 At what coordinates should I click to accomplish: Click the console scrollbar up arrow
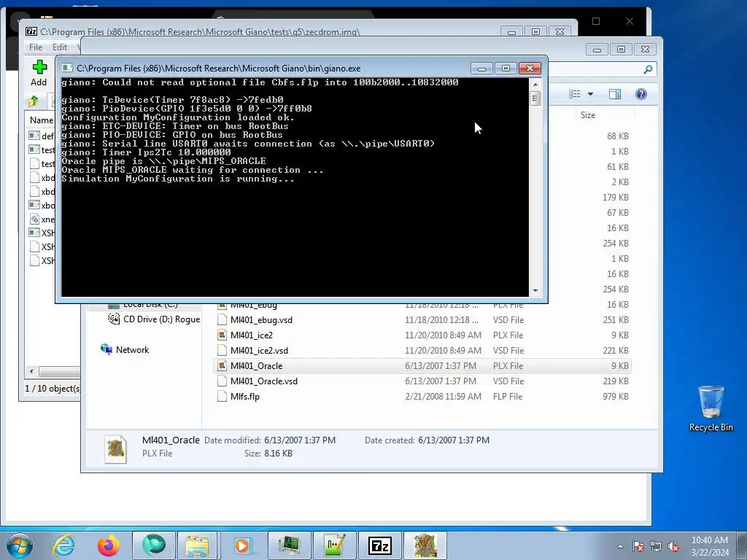535,85
